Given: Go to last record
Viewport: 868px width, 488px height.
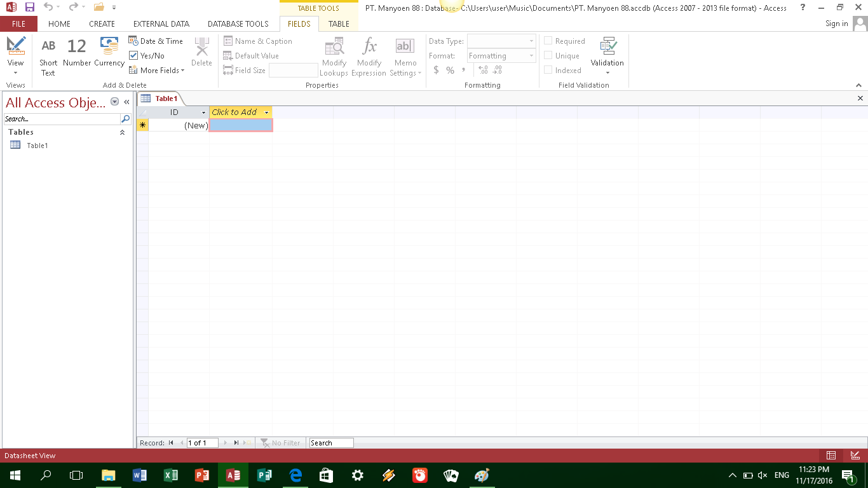Looking at the screenshot, I should pyautogui.click(x=236, y=443).
